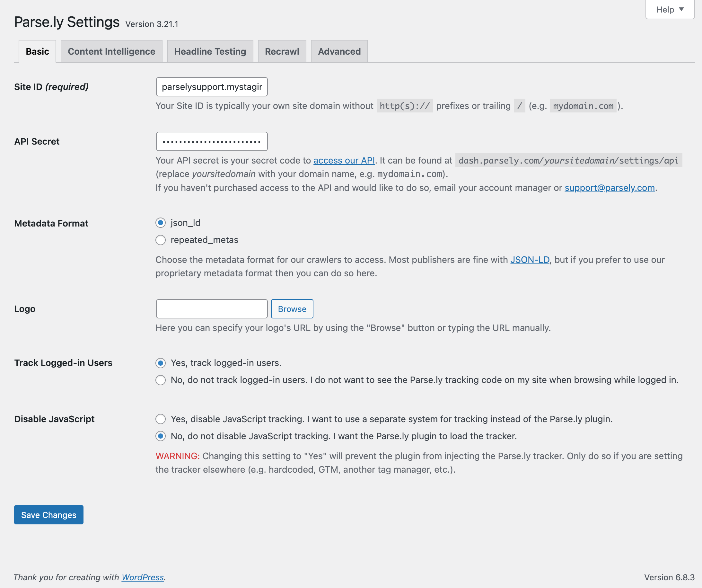
Task: Open the Headline Testing tab
Action: tap(210, 51)
